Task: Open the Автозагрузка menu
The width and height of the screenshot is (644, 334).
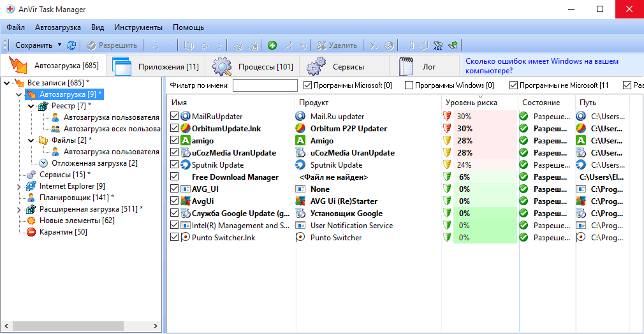Action: [58, 27]
